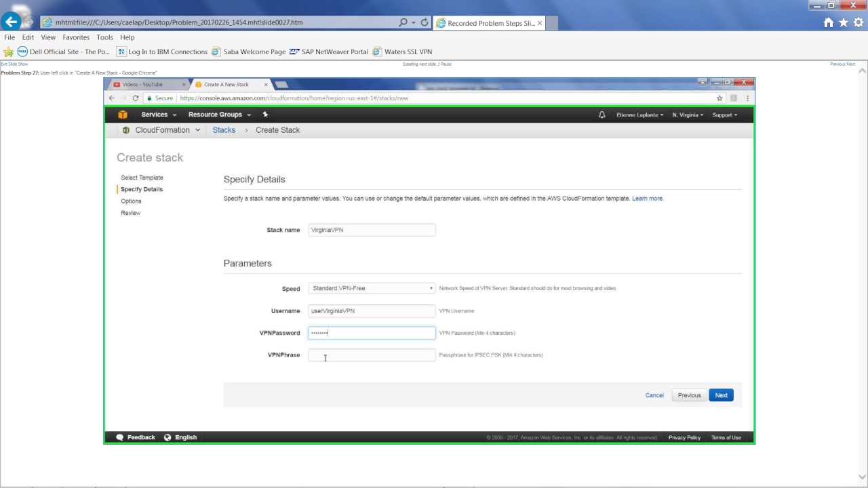The height and width of the screenshot is (488, 868).
Task: Click Chrome reload icon
Action: [135, 98]
